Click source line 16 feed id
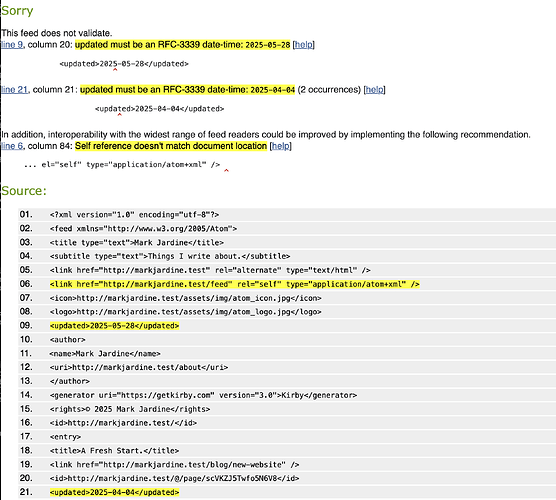Viewport: 556px width, 500px height. pyautogui.click(x=123, y=423)
